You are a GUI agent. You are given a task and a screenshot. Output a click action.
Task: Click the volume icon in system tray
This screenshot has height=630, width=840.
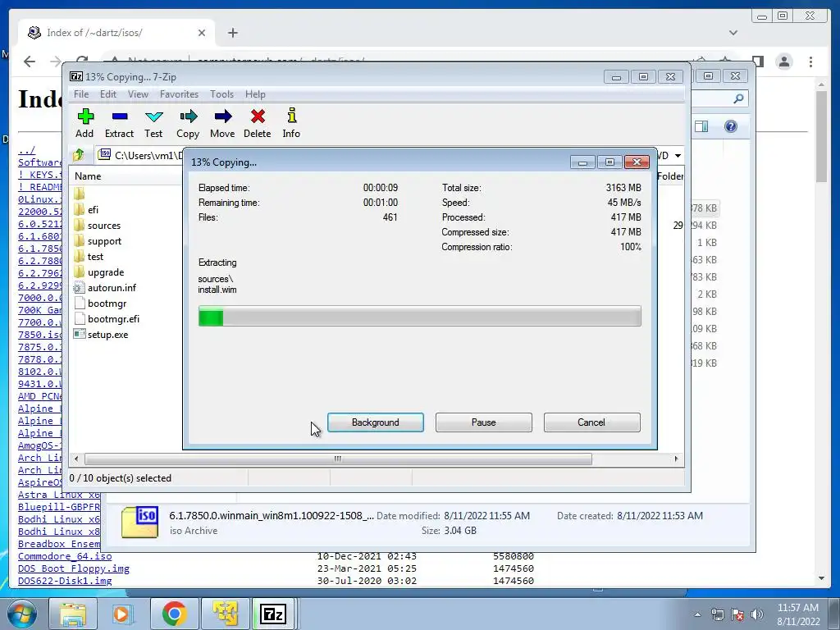tap(757, 614)
